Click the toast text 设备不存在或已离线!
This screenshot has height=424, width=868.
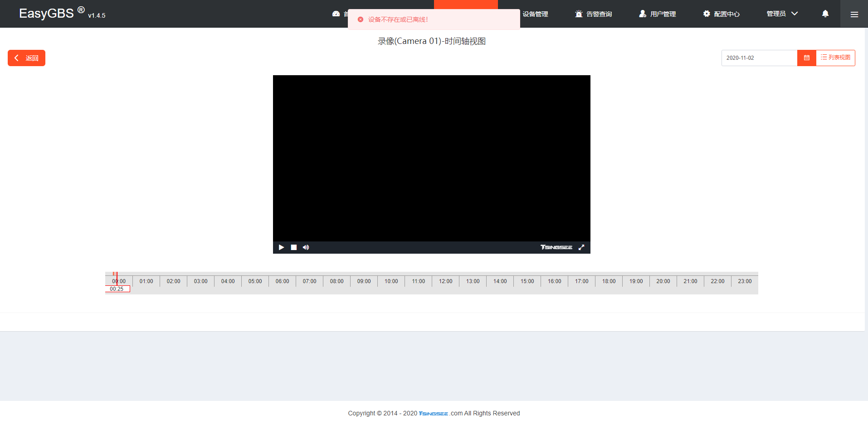(x=398, y=19)
